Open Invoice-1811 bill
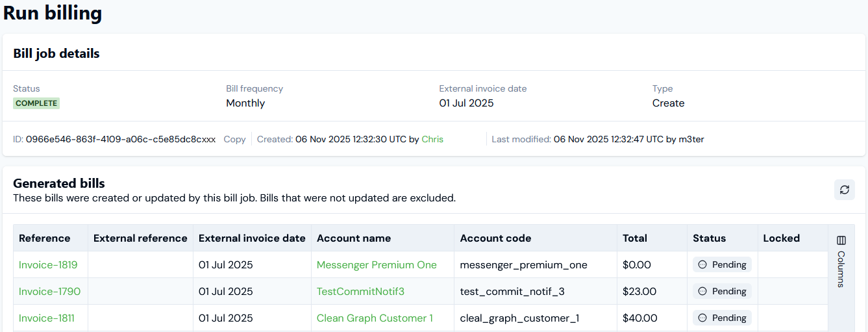The image size is (868, 332). 46,318
